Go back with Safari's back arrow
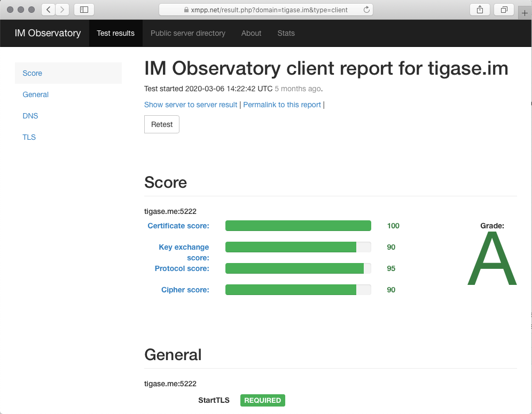 (49, 10)
